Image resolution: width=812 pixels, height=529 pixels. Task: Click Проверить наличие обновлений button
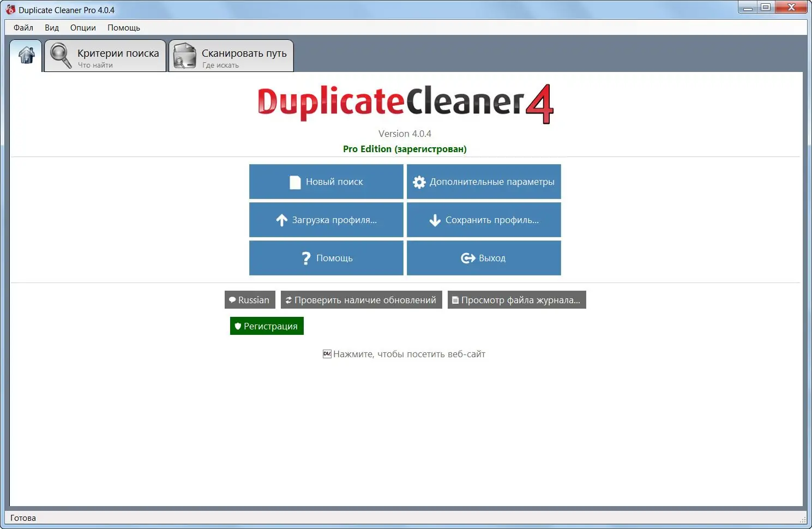click(361, 300)
